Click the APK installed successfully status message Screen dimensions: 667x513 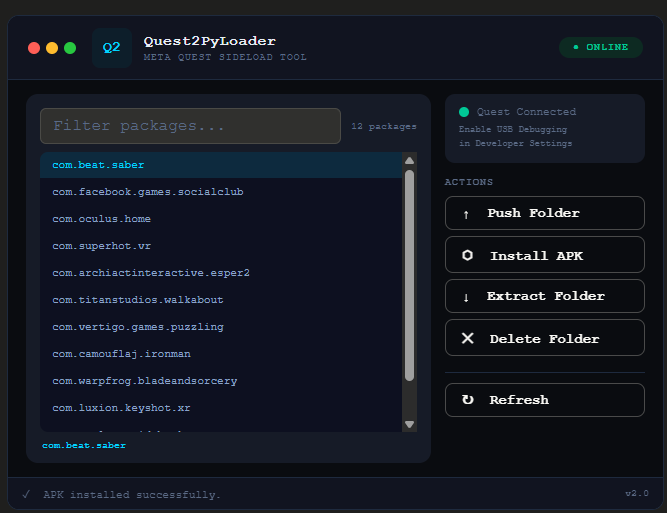(x=131, y=495)
